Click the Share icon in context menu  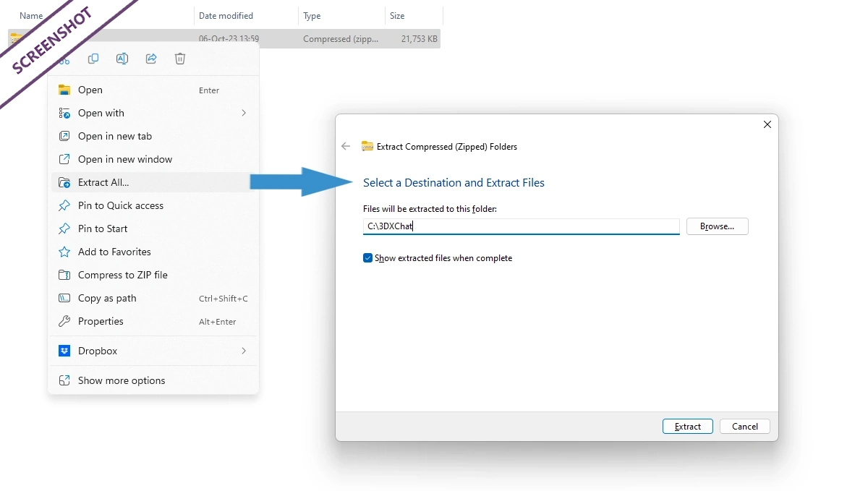pyautogui.click(x=151, y=59)
